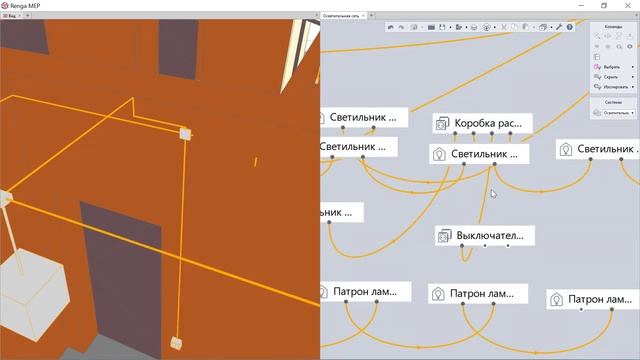The width and height of the screenshot is (640, 360).
Task: Select rightmost Светильник node
Action: click(598, 149)
